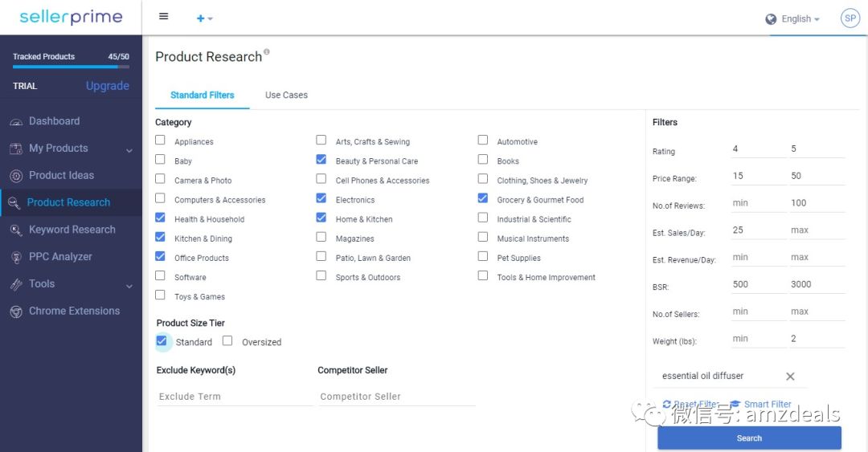Open the English language dropdown

(x=792, y=19)
